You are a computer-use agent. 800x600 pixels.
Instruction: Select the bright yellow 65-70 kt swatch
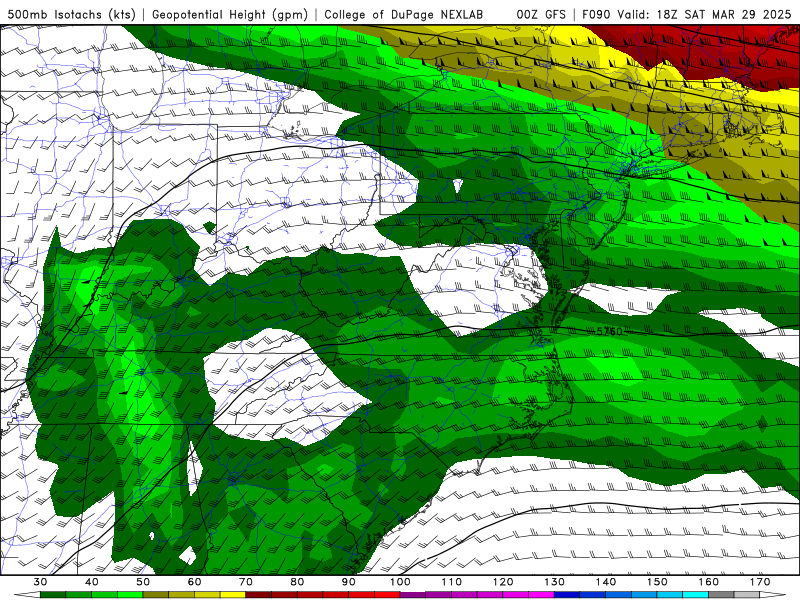pos(233,595)
